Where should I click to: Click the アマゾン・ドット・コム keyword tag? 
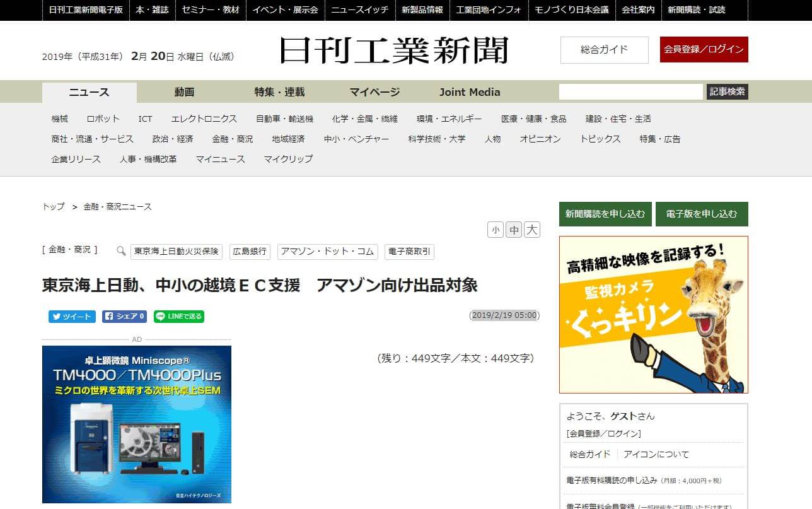pyautogui.click(x=327, y=251)
